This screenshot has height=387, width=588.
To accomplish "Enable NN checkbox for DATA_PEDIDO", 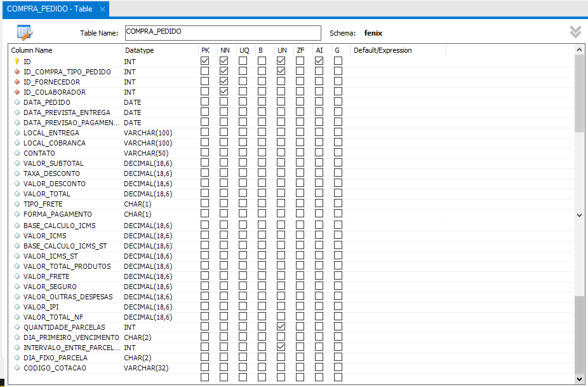I will 224,101.
